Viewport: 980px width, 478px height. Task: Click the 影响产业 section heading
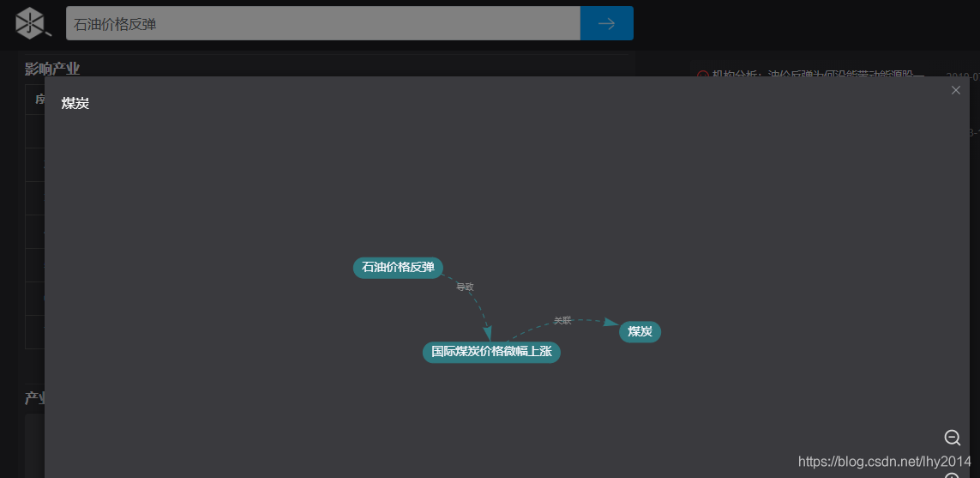(52, 69)
